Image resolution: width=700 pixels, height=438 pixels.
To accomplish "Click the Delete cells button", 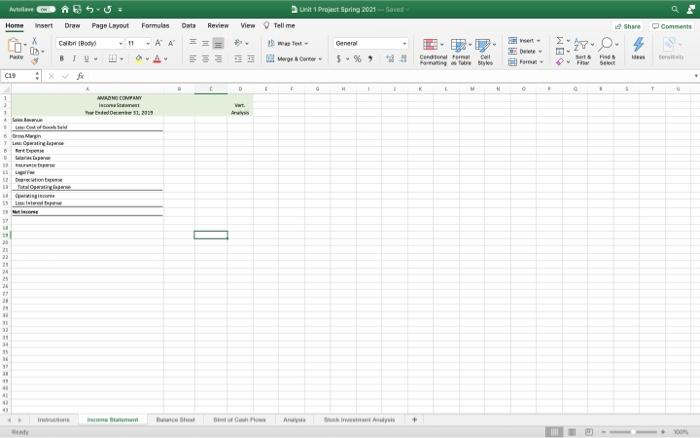I will tap(525, 51).
